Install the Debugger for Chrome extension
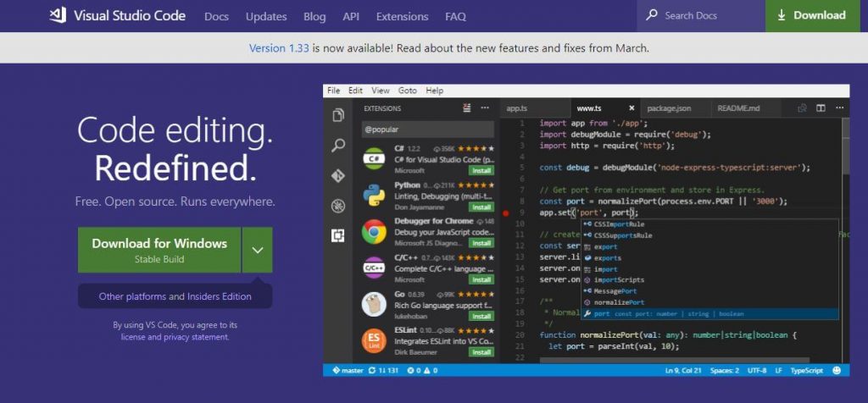 pos(481,243)
